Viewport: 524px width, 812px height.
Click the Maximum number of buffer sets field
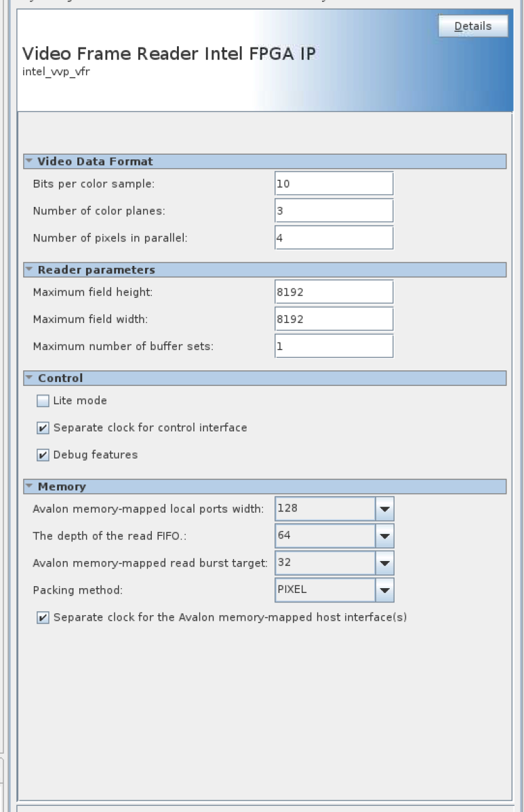(x=334, y=346)
